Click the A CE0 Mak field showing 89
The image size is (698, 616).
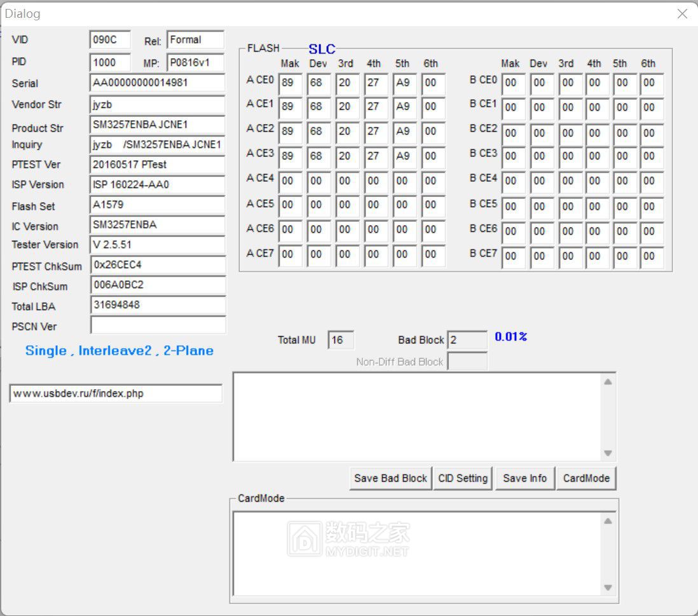(290, 83)
